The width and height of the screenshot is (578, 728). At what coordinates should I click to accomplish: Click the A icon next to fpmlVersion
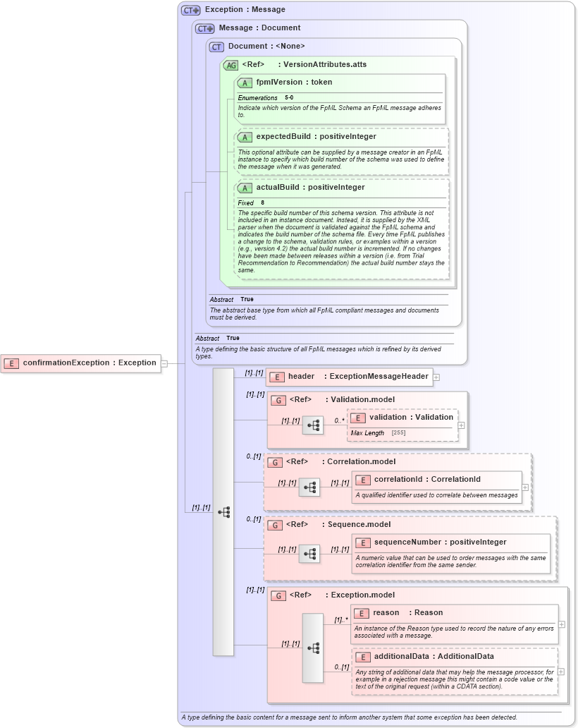(245, 83)
